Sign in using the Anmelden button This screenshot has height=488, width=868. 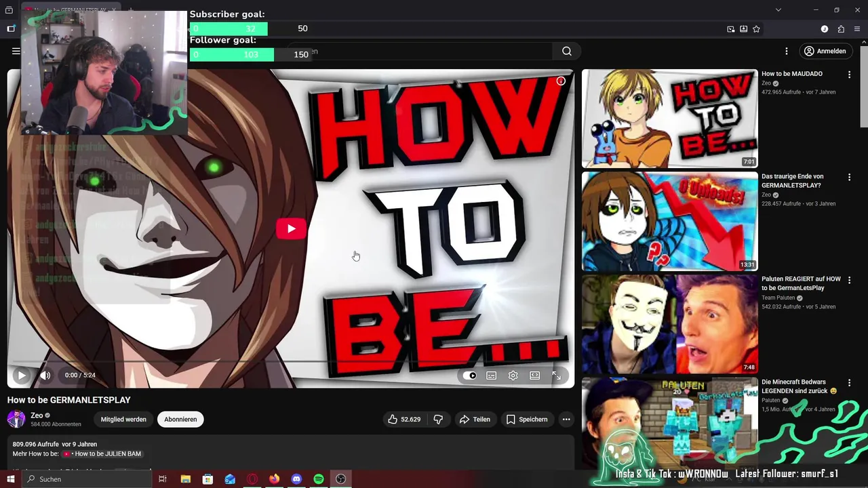(825, 51)
